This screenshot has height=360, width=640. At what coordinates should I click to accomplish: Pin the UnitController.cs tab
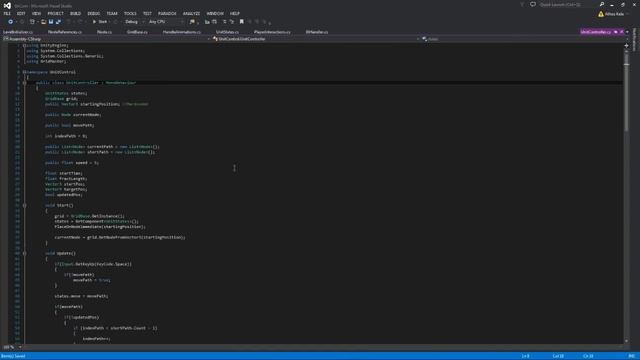(x=616, y=32)
